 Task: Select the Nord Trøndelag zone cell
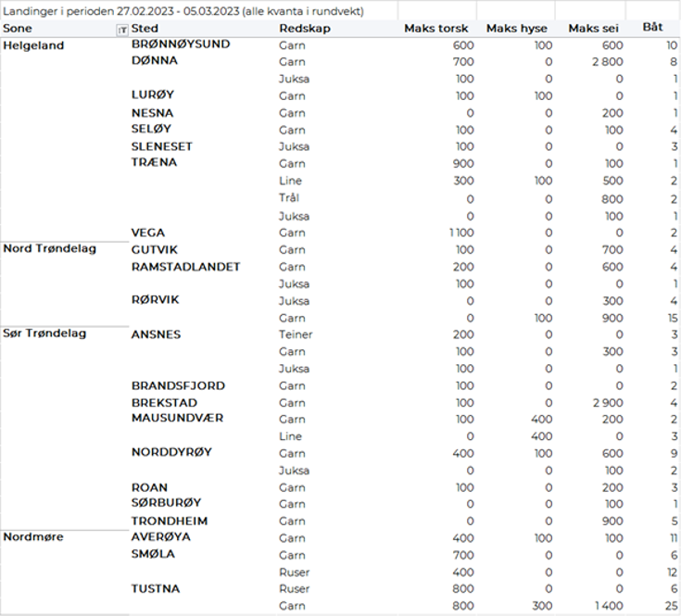click(x=49, y=248)
